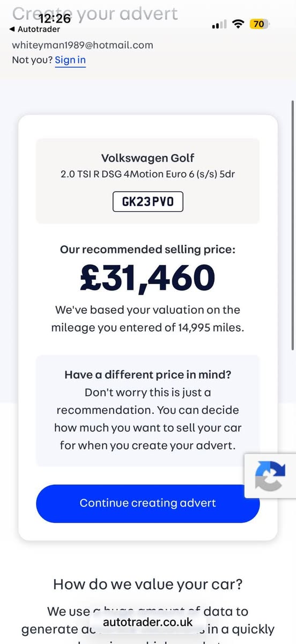This screenshot has height=644, width=296.
Task: Tap the 'How do we value your car?' heading
Action: (x=148, y=584)
